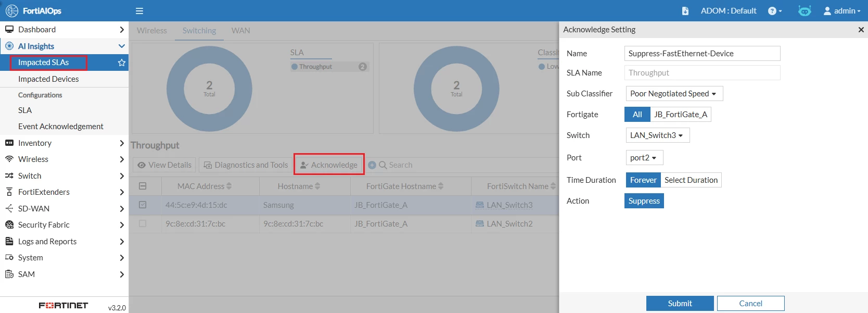Click the Acknowledge button
This screenshot has width=868, height=313.
pyautogui.click(x=329, y=165)
